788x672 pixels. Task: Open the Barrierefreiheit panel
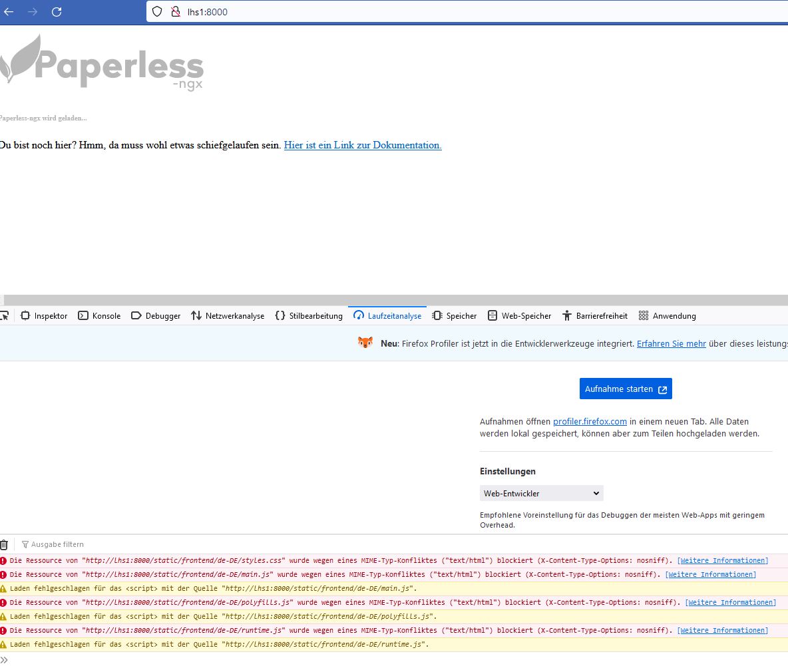594,315
